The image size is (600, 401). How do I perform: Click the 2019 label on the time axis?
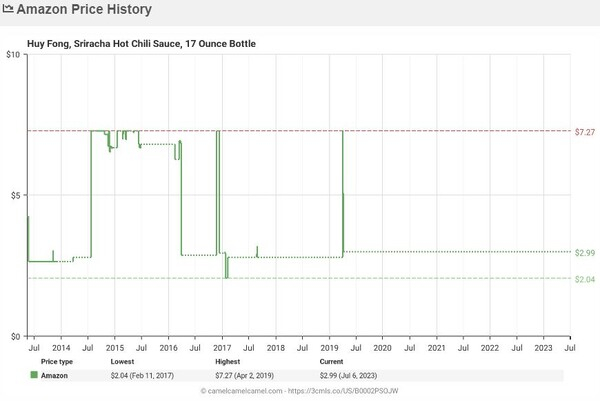coord(329,347)
